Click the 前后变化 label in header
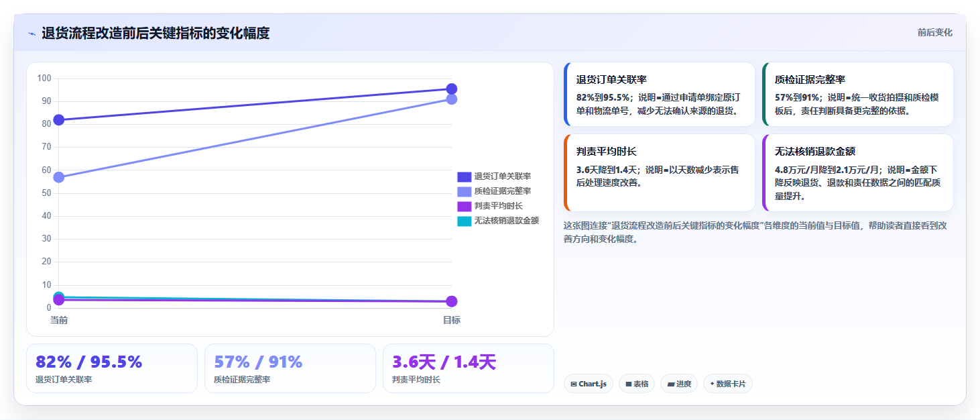The height and width of the screenshot is (420, 980). pyautogui.click(x=934, y=33)
